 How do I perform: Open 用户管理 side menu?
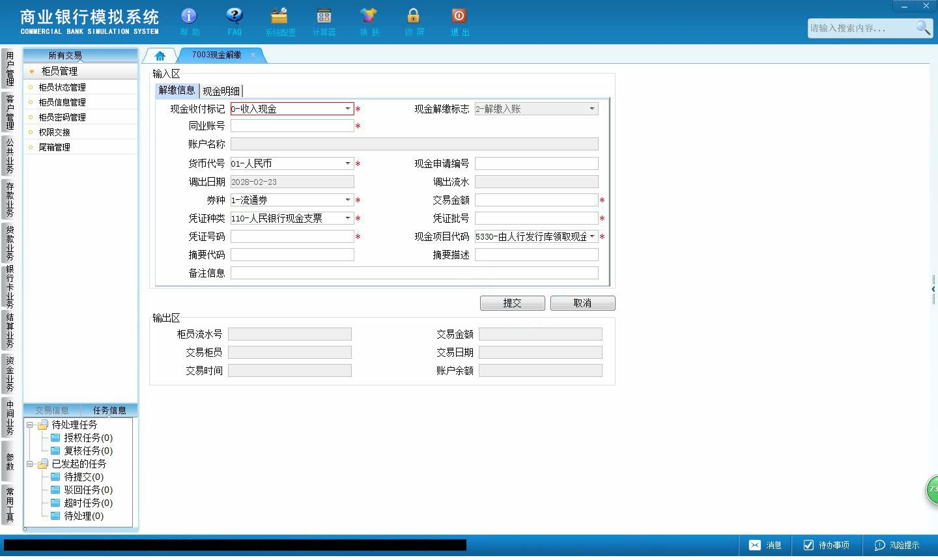tap(10, 68)
